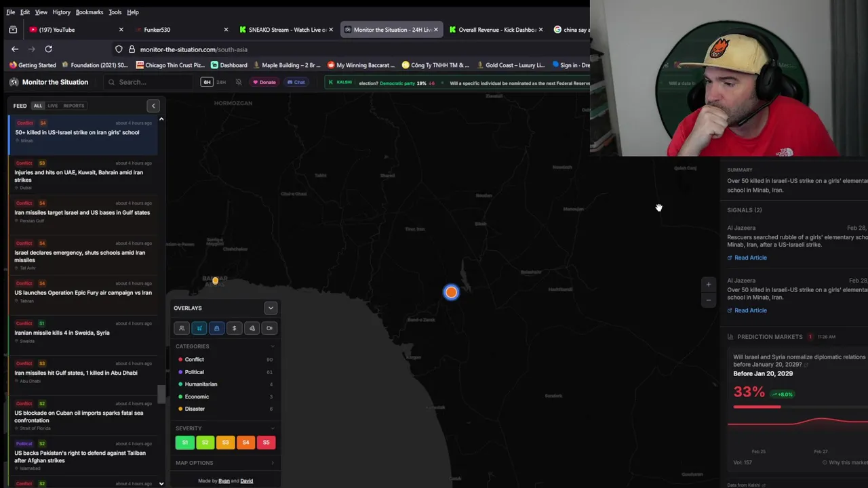Select the 6H time range
868x488 pixels.
tap(207, 82)
